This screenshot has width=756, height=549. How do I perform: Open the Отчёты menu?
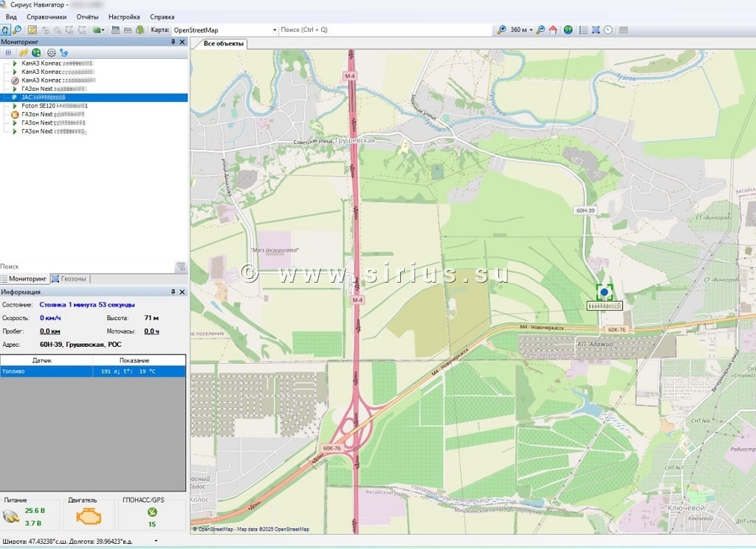point(87,16)
